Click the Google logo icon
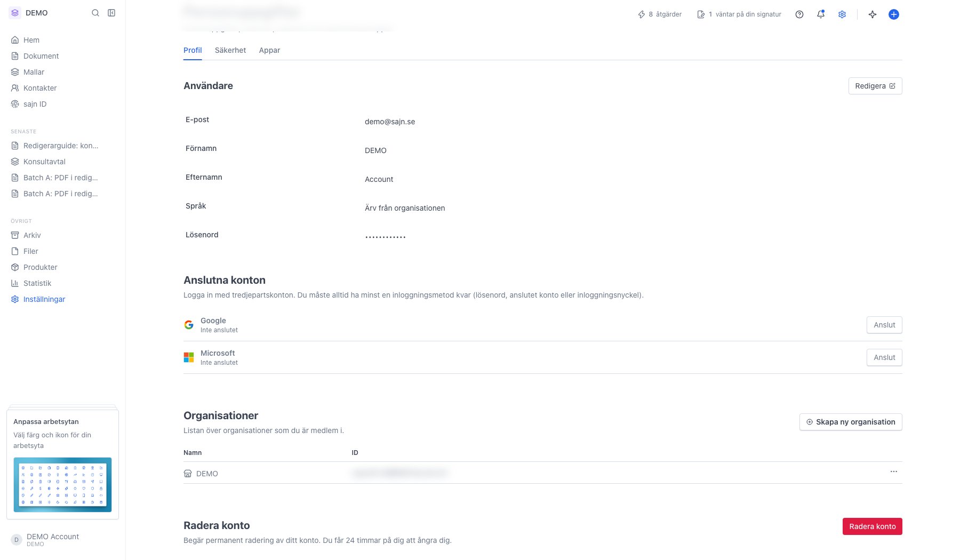The height and width of the screenshot is (560, 960). click(189, 325)
